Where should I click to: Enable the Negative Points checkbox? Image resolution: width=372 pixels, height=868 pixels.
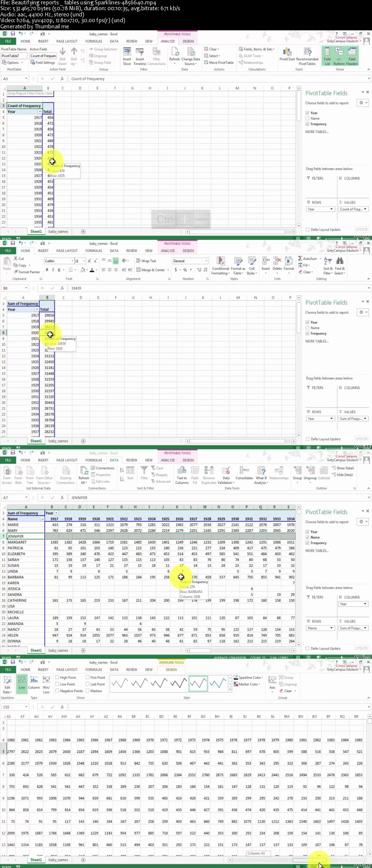point(57,691)
